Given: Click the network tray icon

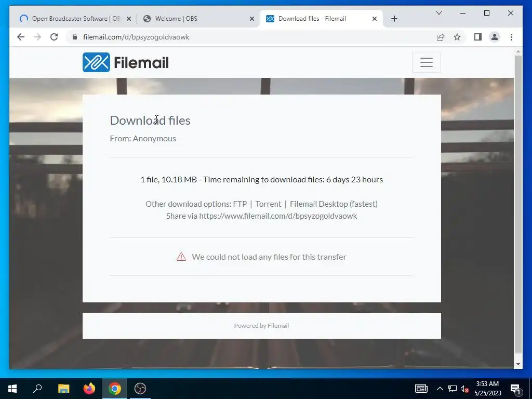Looking at the screenshot, I should [453, 389].
